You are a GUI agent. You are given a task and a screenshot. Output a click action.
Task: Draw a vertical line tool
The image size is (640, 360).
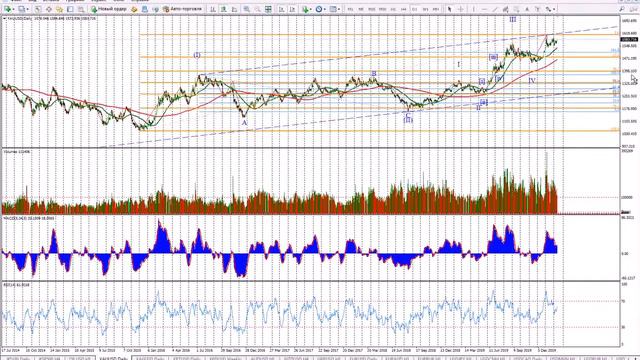(473, 9)
